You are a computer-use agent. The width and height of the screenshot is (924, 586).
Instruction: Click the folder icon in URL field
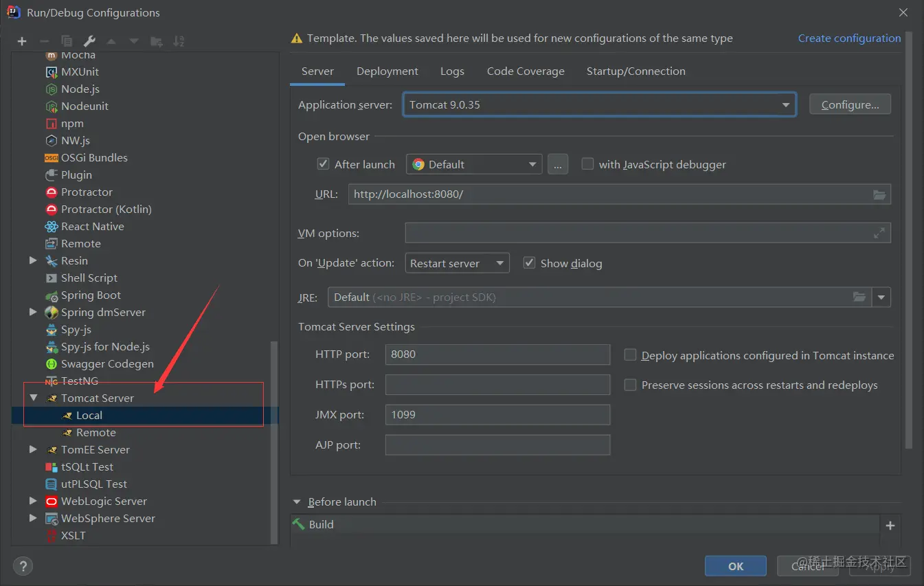pos(879,194)
